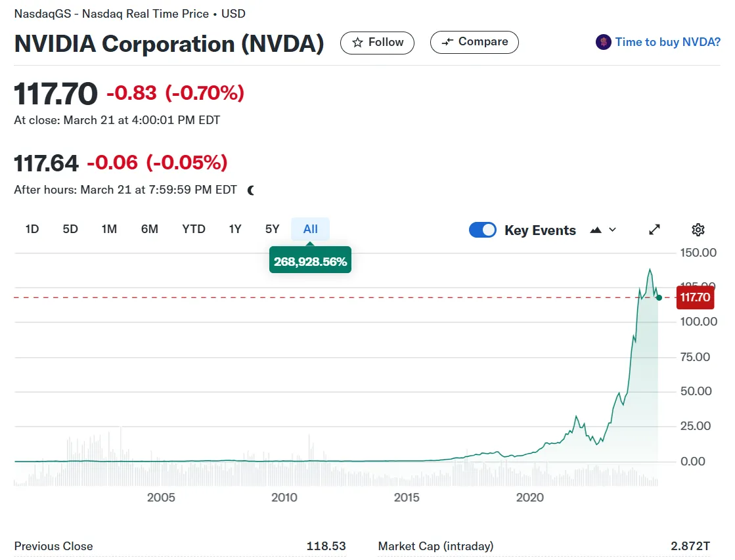
Task: Select the 5D time range
Action: (x=70, y=229)
